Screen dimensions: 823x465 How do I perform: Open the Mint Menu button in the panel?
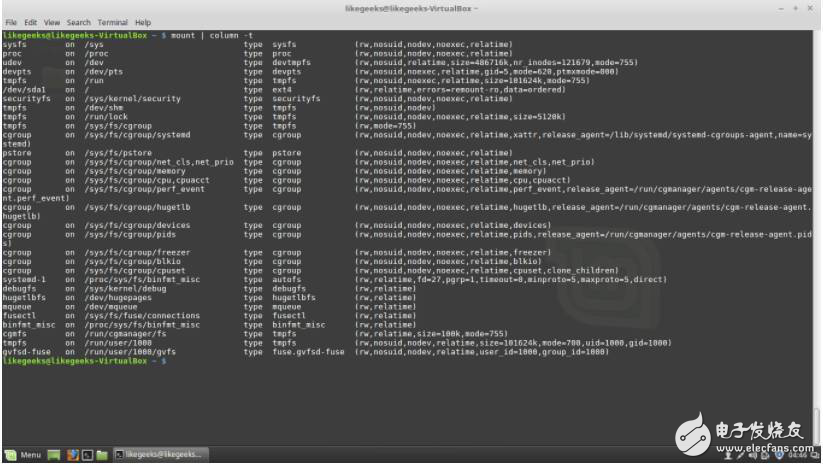tap(23, 455)
